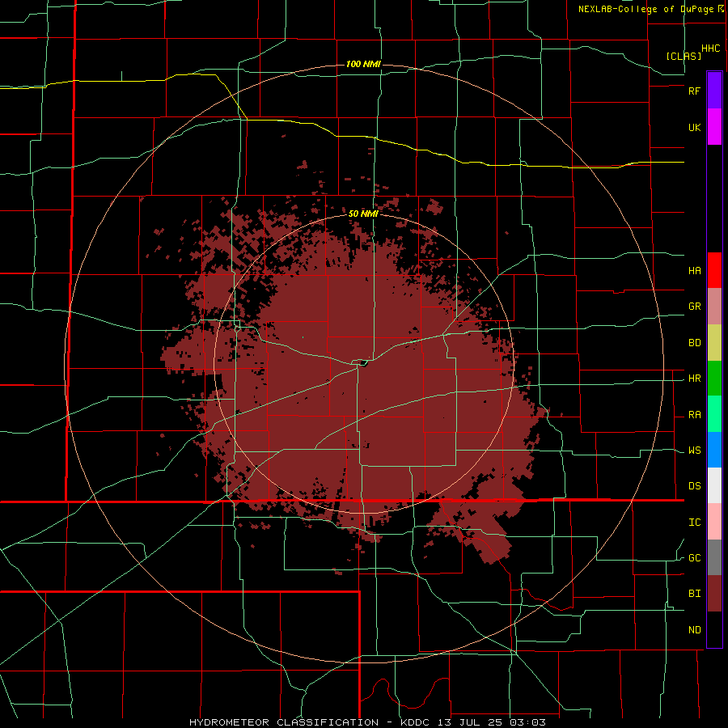
Task: Click the HA red legend swatch
Action: point(714,270)
